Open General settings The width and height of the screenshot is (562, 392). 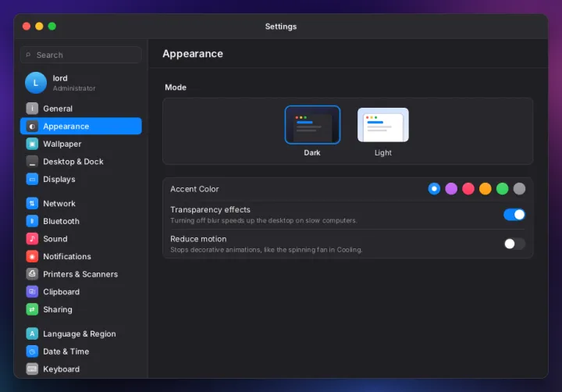pyautogui.click(x=81, y=109)
